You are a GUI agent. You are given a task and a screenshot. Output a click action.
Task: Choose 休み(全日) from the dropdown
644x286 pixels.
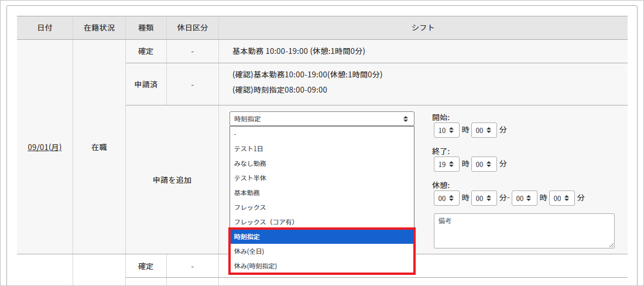[321, 251]
